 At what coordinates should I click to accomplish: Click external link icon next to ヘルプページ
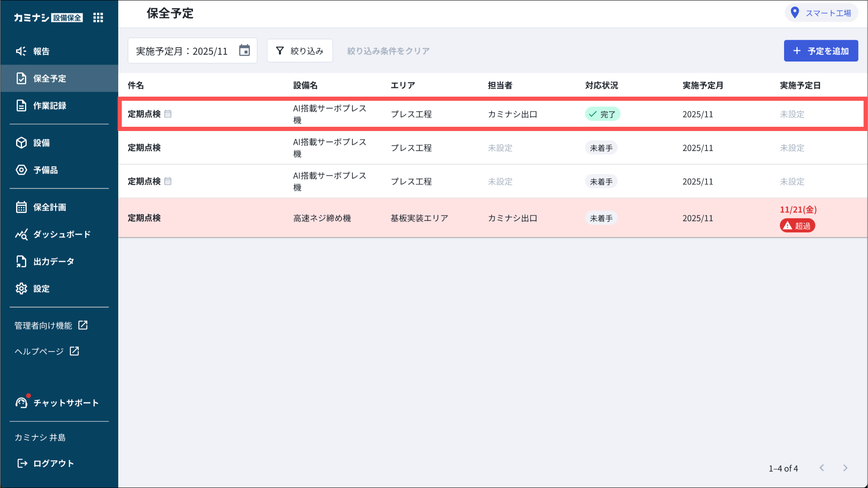coord(75,351)
